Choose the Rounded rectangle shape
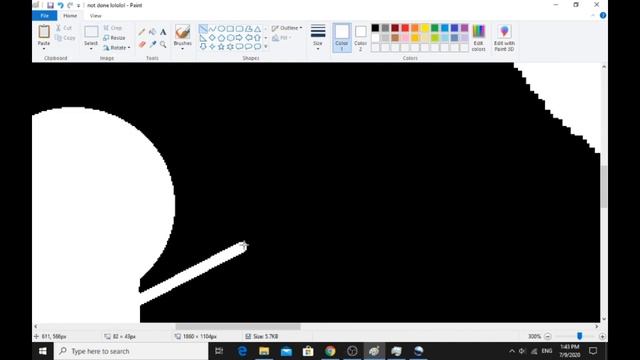 pyautogui.click(x=239, y=29)
